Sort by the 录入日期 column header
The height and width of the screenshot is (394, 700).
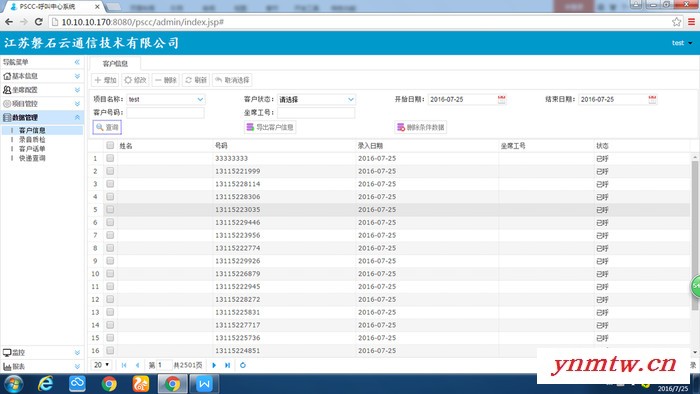coord(370,145)
